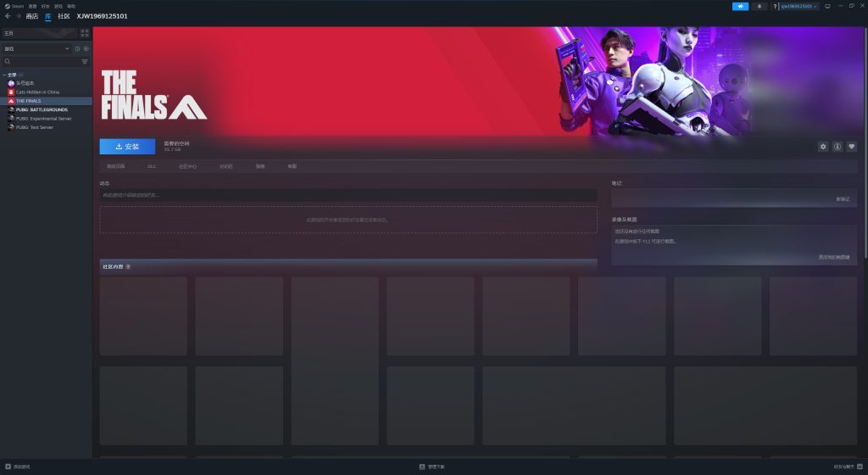The height and width of the screenshot is (475, 868).
Task: Select THE FINALS in game list
Action: click(x=47, y=101)
